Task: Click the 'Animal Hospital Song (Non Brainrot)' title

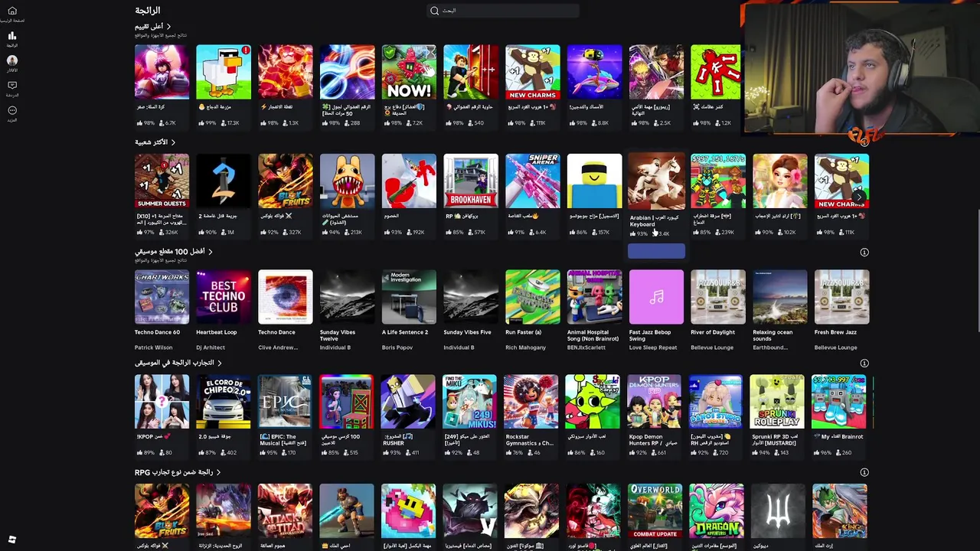Action: [x=593, y=335]
